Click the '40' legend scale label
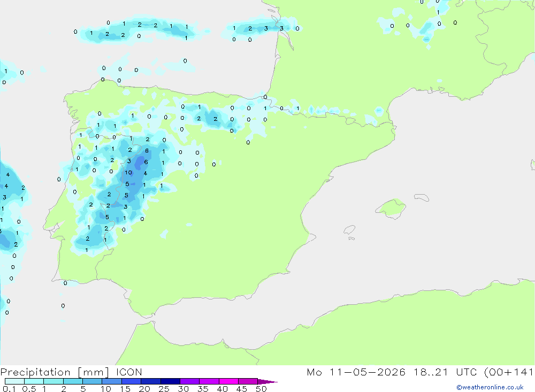Image resolution: width=535 pixels, height=392 pixels. pos(223,389)
